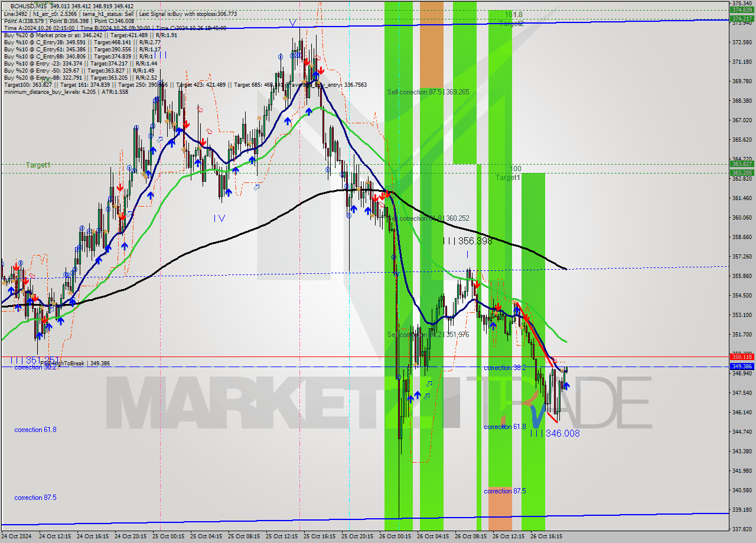756x543 pixels.
Task: Click the 343.380 price axis value
Action: click(x=742, y=451)
